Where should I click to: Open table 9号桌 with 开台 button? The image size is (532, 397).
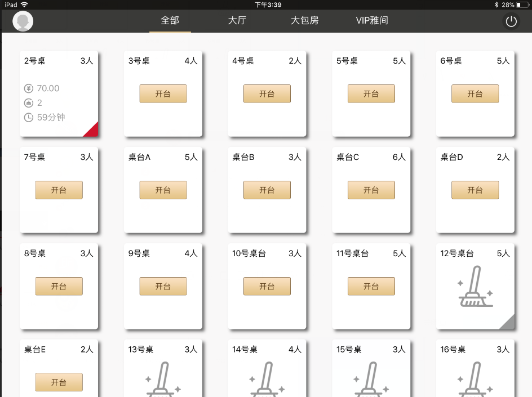[x=163, y=286]
